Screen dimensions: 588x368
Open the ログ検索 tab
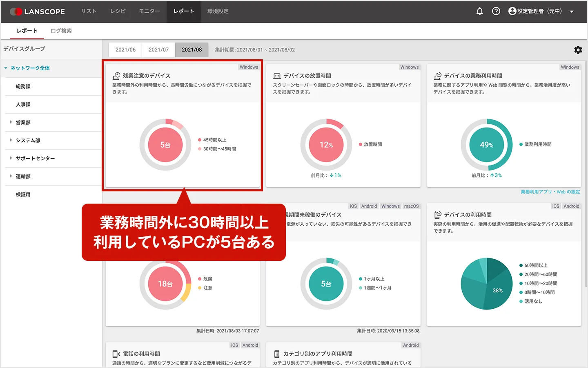(x=61, y=31)
